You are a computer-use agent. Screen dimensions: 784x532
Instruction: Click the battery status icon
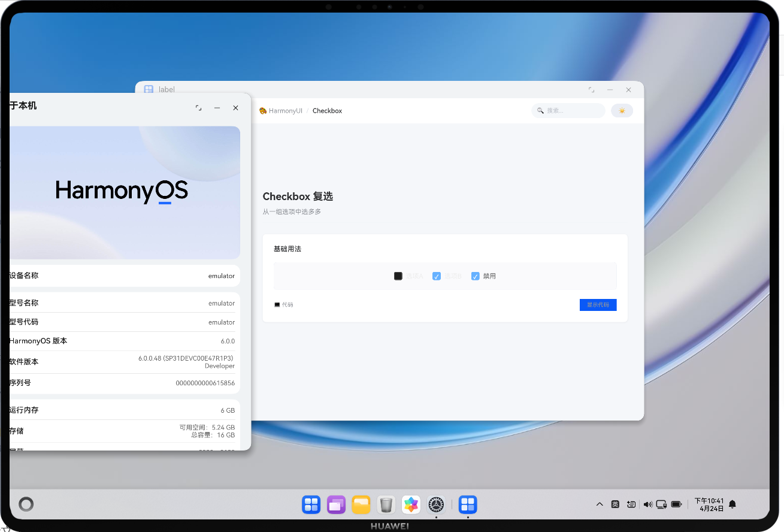pos(677,504)
